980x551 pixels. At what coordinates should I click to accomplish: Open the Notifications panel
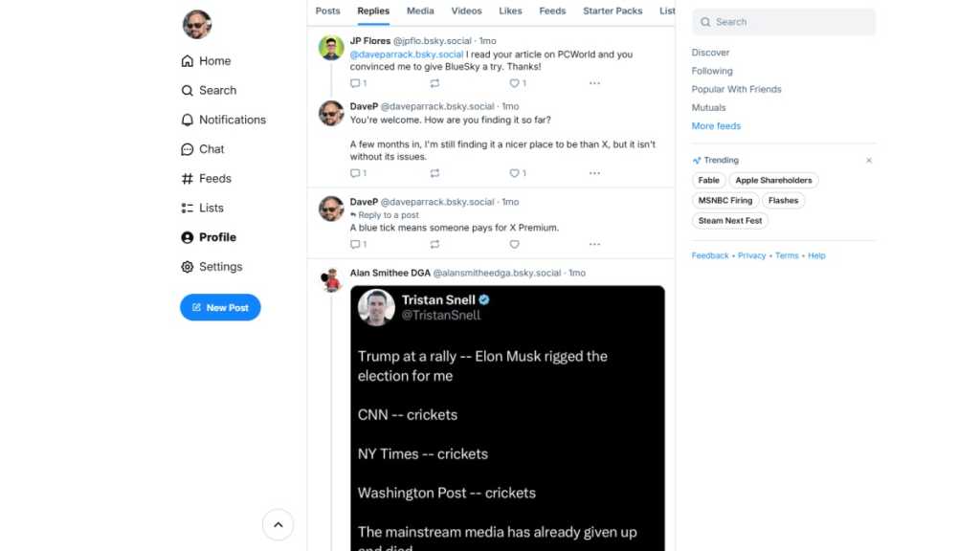231,119
